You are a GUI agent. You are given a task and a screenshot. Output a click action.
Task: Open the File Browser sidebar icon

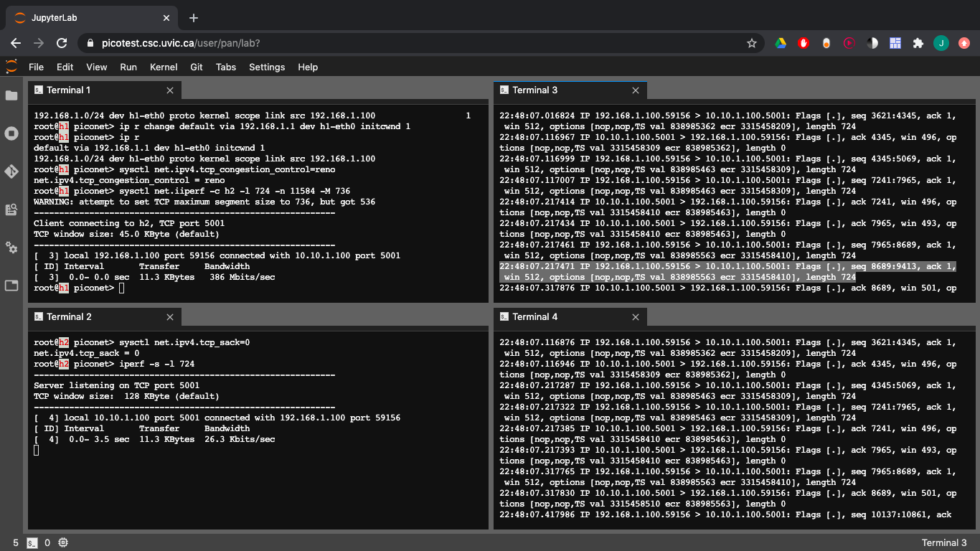(11, 95)
